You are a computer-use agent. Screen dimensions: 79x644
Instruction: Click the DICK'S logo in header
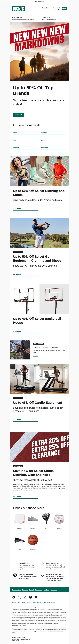(18, 9)
